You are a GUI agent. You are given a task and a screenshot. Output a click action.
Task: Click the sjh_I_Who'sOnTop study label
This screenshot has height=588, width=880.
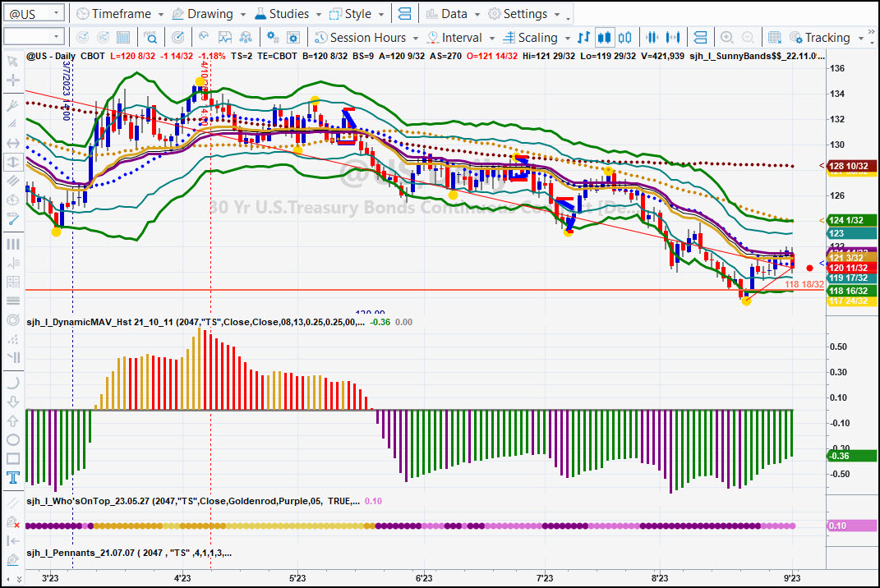(x=193, y=501)
